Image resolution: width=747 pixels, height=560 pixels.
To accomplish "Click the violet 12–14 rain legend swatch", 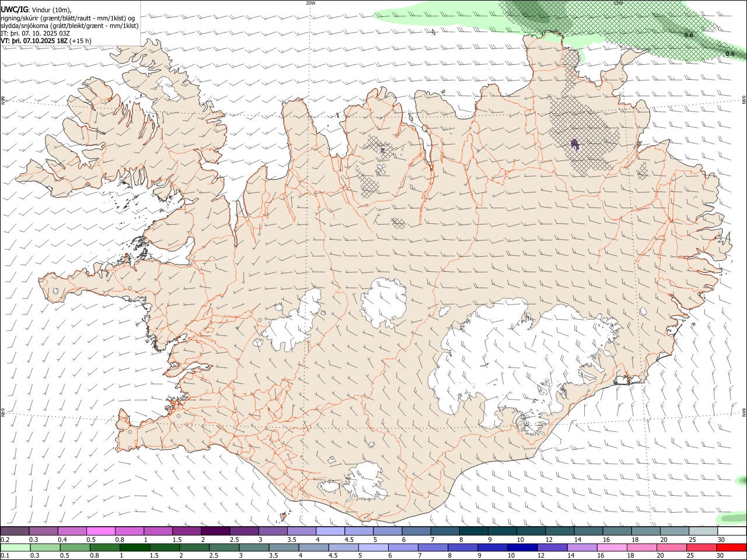I will (x=551, y=547).
